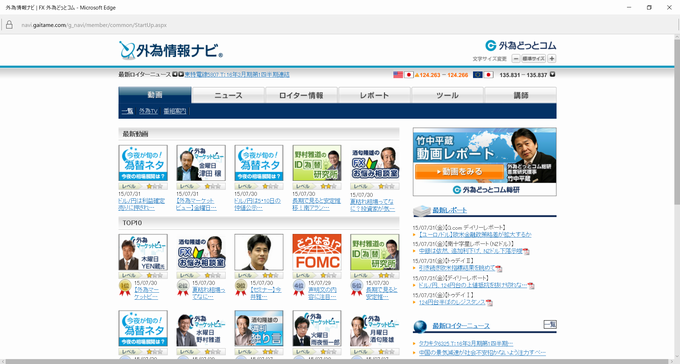680x364 pixels.
Task: Open the third-ranked seminar portrait thumbnail
Action: (x=259, y=252)
